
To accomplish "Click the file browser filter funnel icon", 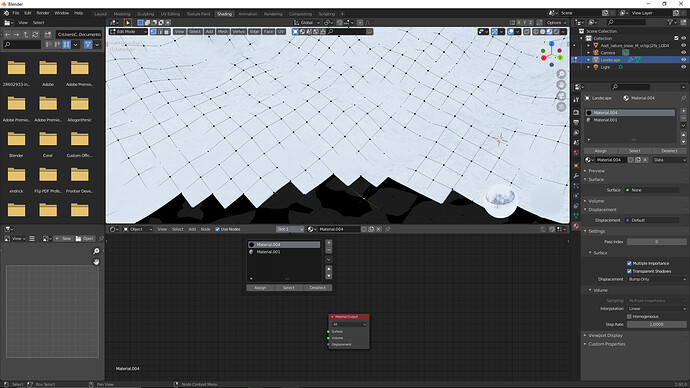I will pos(88,44).
